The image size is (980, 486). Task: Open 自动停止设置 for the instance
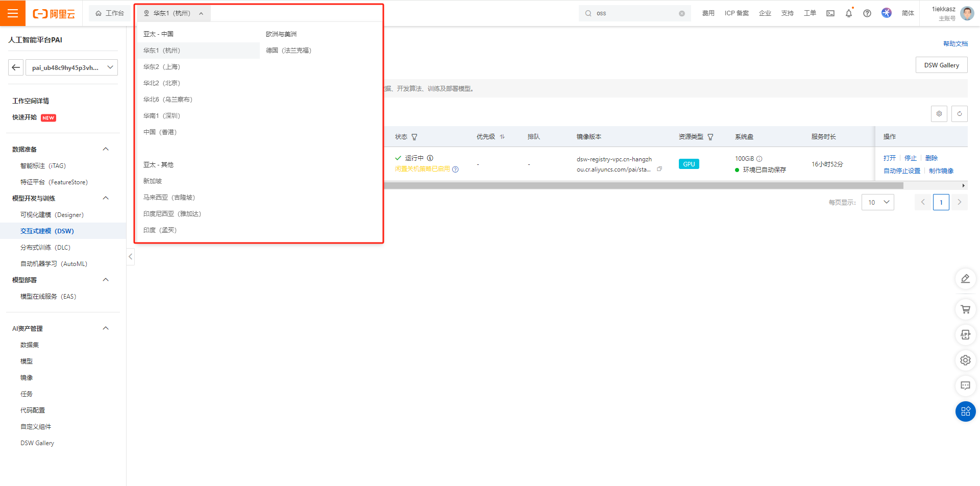tap(902, 171)
